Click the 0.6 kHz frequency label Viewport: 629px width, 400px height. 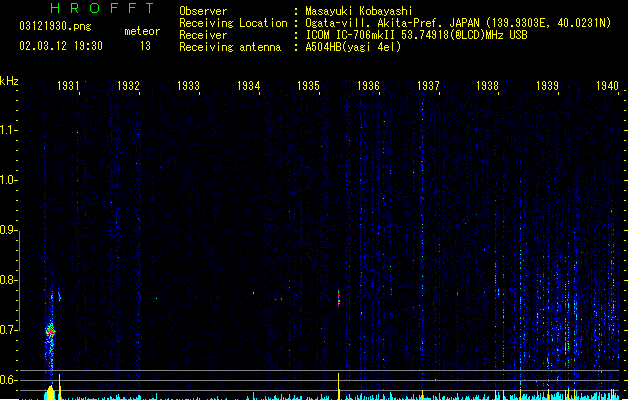click(8, 380)
